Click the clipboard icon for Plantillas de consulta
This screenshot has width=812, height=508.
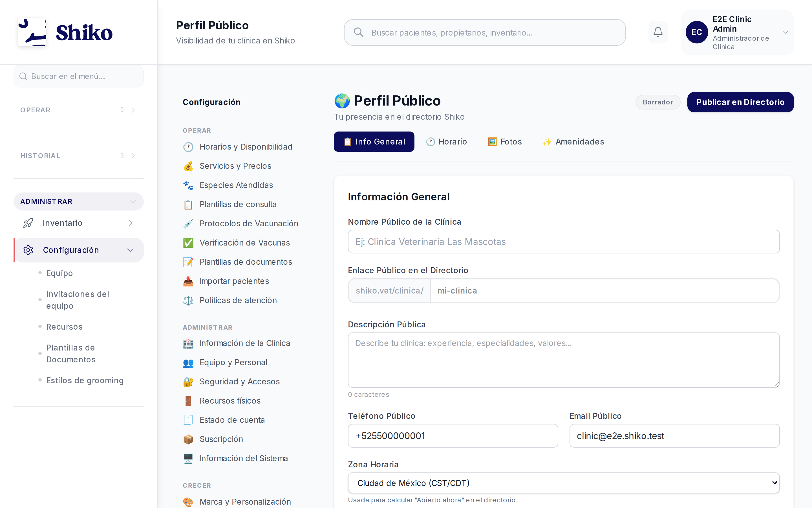188,204
